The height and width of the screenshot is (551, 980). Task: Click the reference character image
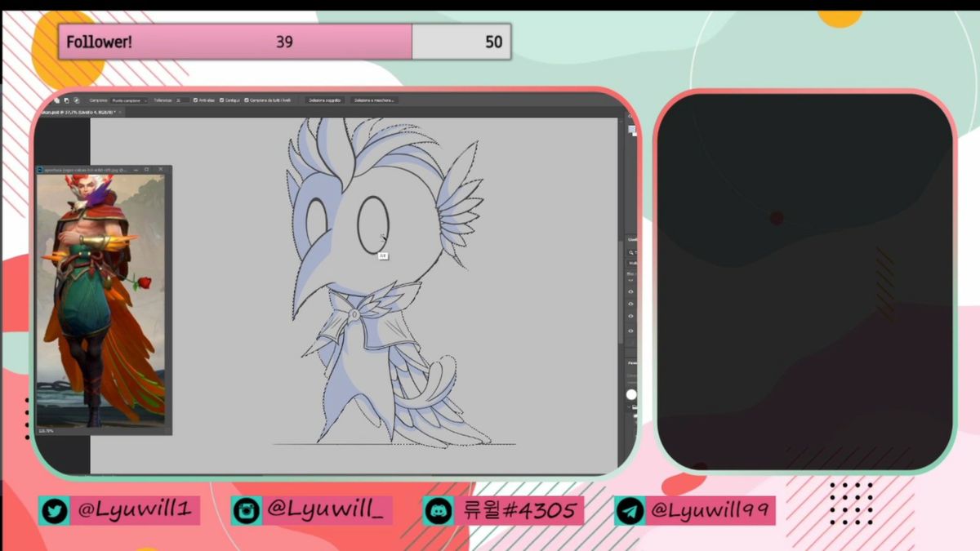100,300
